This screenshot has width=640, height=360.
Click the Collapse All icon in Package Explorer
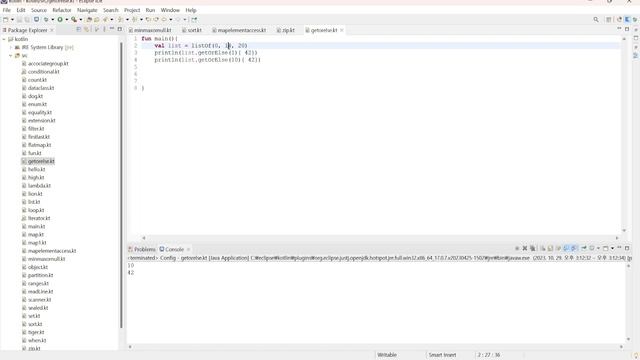tap(78, 29)
